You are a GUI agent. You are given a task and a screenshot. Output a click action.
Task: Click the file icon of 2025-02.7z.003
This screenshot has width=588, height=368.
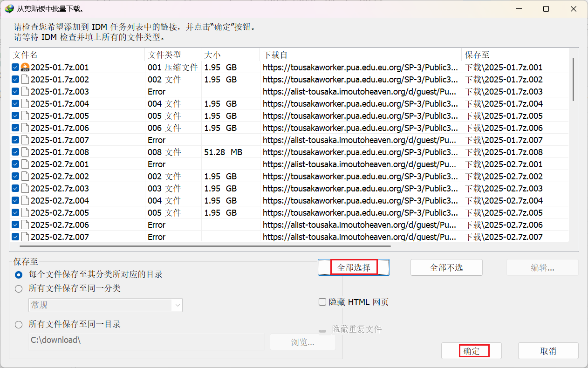click(x=25, y=189)
